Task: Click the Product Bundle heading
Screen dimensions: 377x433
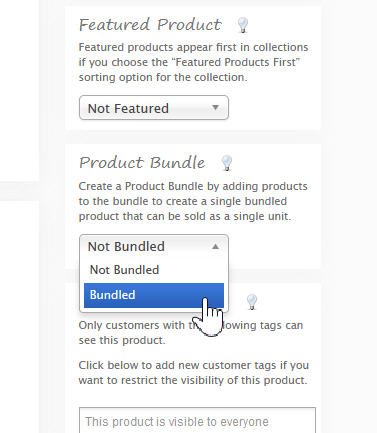Action: pos(142,163)
